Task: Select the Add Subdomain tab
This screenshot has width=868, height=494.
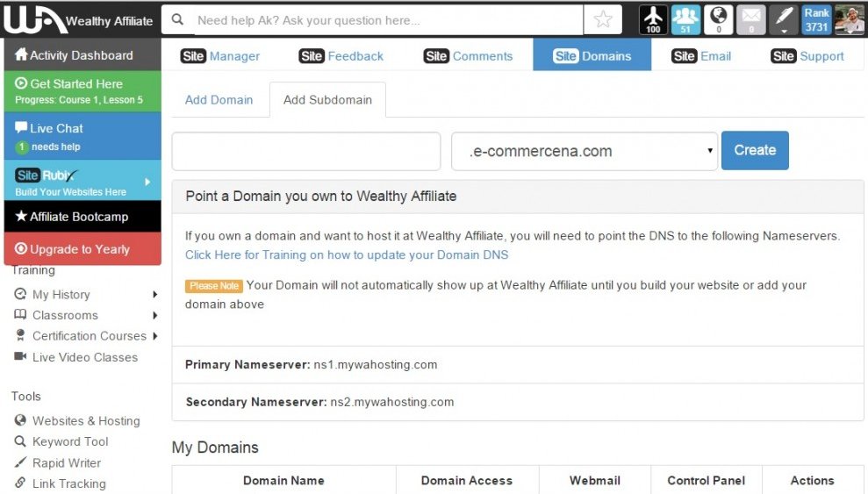Action: coord(327,99)
